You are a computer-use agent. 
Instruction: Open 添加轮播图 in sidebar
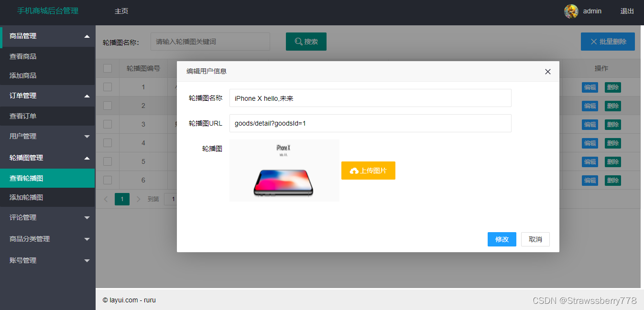48,197
